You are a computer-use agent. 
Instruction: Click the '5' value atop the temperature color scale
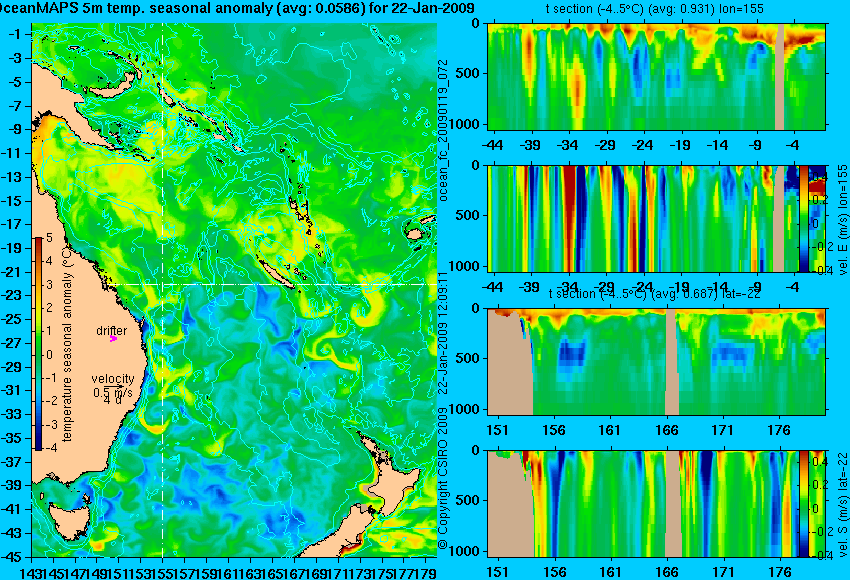coord(49,237)
